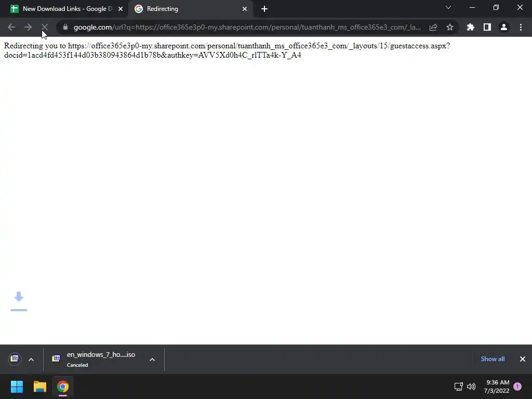Image resolution: width=532 pixels, height=399 pixels.
Task: Restore down the Chrome window
Action: 496,7
